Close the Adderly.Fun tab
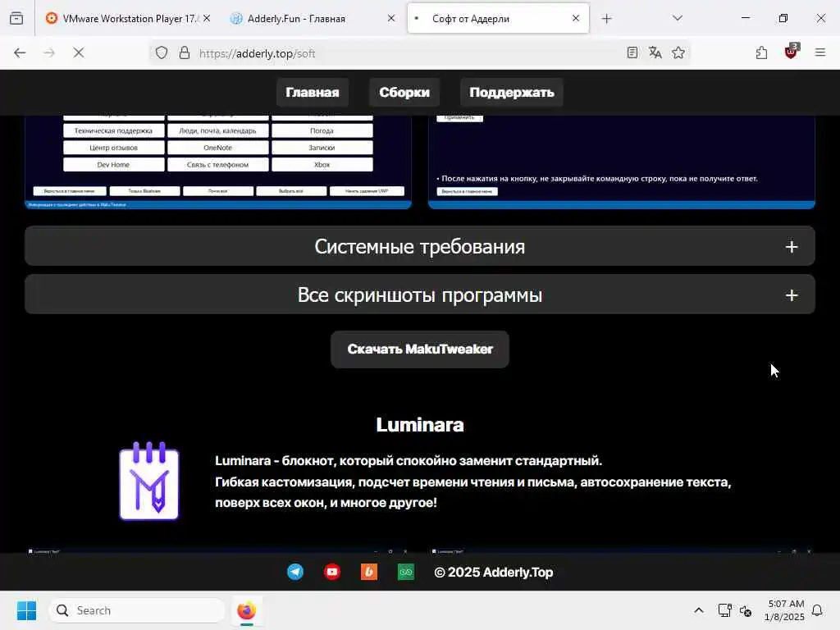This screenshot has height=630, width=840. (x=391, y=19)
